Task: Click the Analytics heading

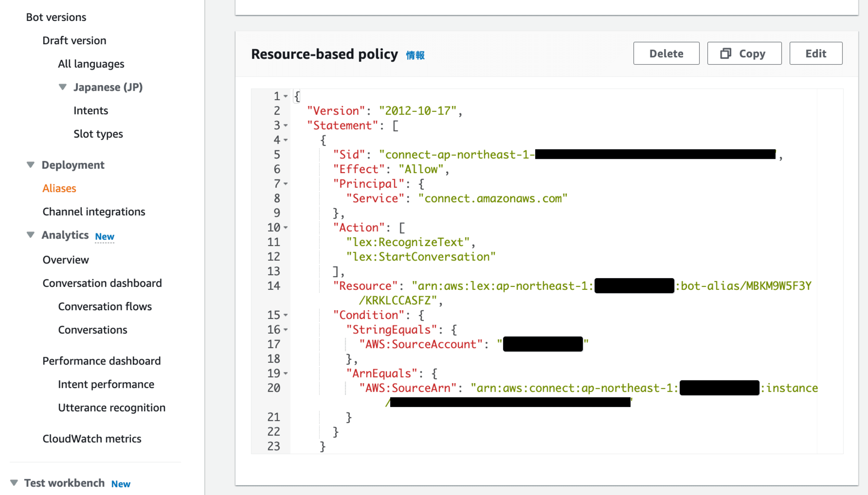Action: [65, 235]
